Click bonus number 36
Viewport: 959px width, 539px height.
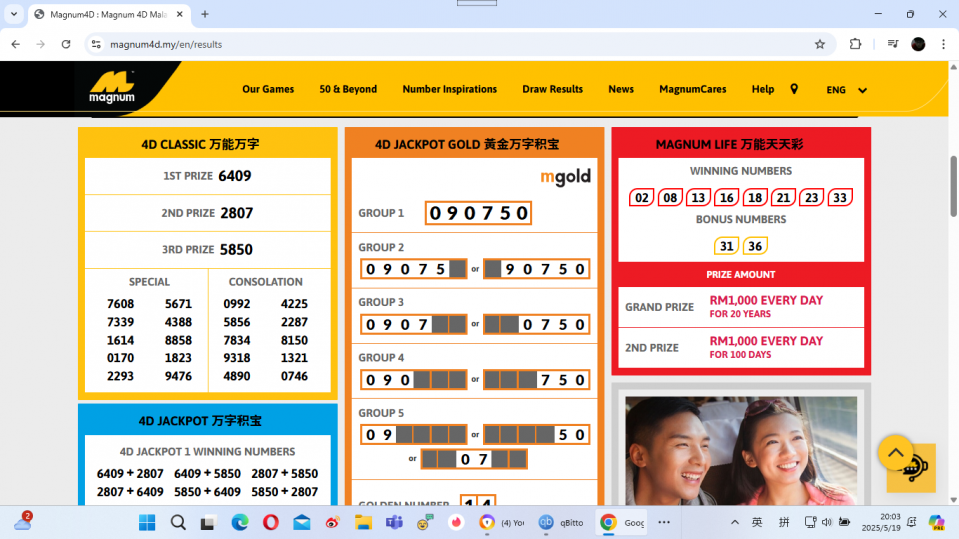click(755, 246)
